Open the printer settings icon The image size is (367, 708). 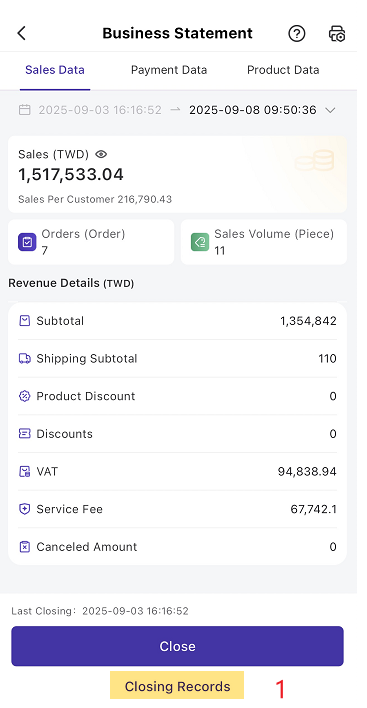coord(337,34)
